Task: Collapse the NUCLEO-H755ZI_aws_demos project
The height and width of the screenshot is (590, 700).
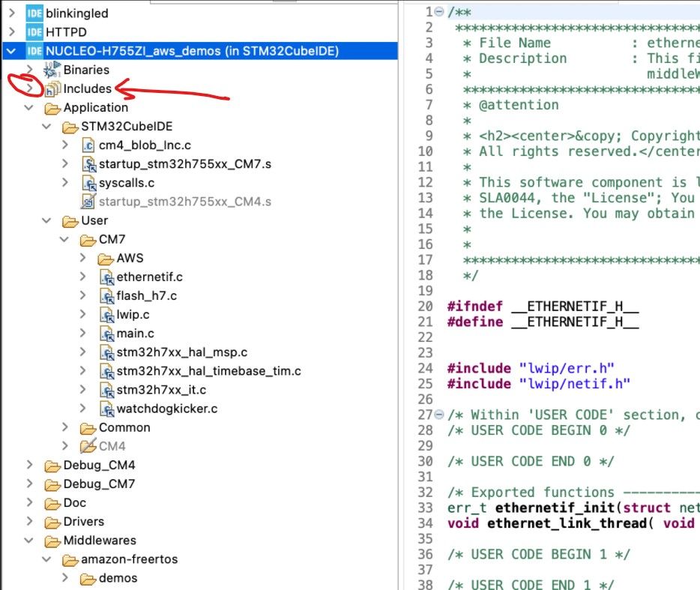Action: [x=11, y=51]
